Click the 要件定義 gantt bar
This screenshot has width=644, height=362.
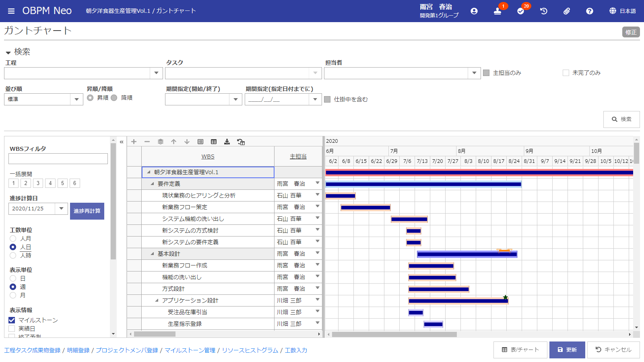[x=423, y=184]
